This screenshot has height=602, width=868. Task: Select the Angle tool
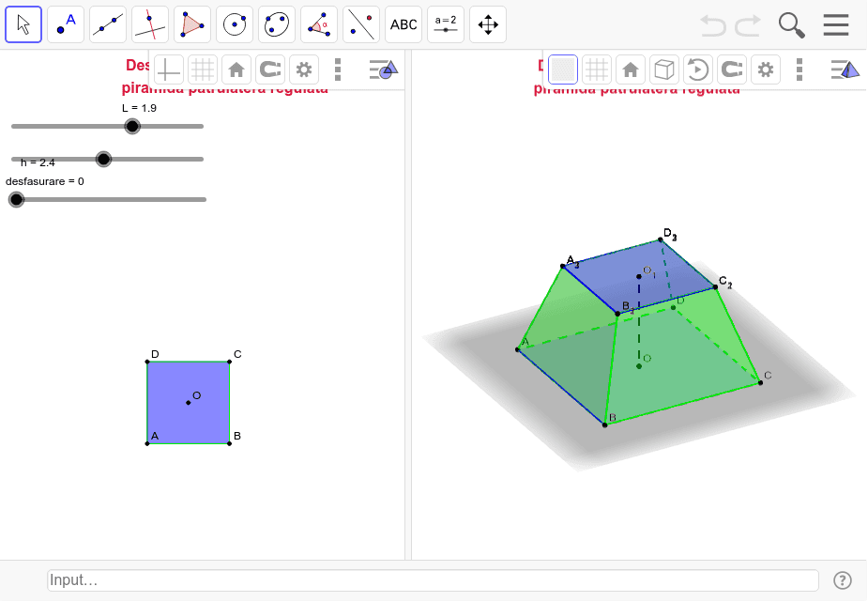point(319,24)
